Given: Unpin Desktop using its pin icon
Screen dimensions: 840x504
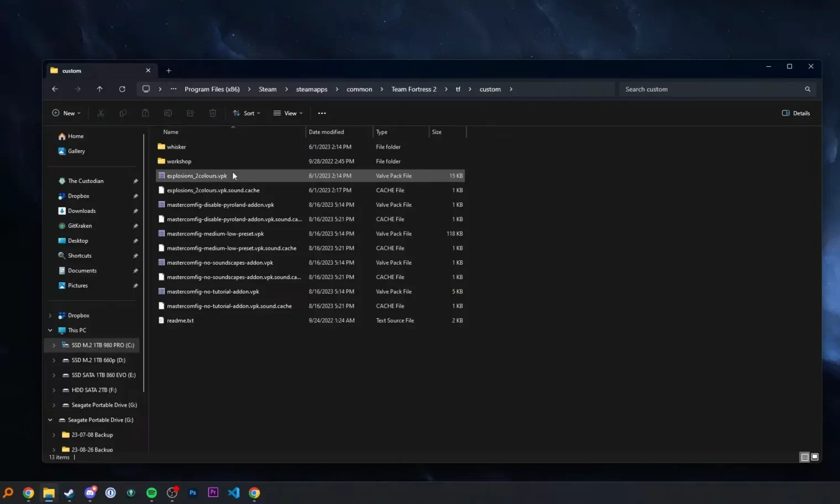Looking at the screenshot, I should (135, 241).
